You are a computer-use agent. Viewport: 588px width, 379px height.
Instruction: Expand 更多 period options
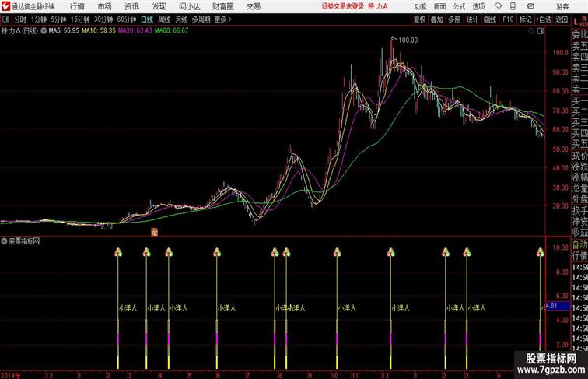pyautogui.click(x=222, y=19)
